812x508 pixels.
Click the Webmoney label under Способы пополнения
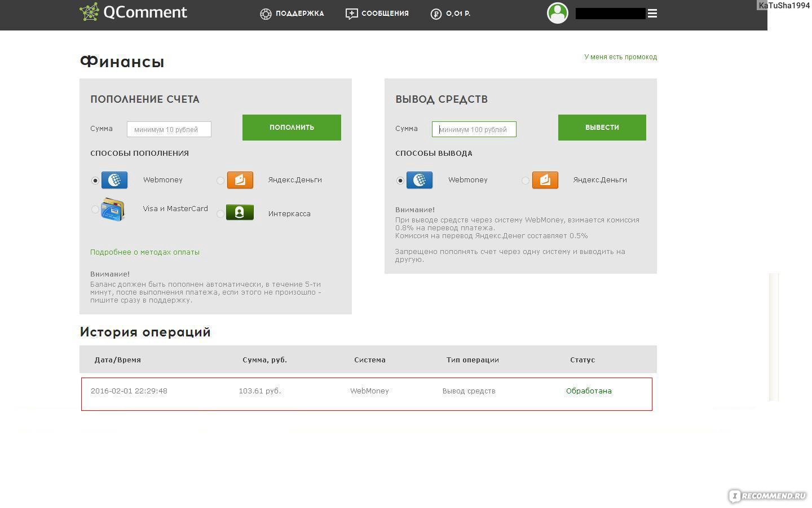point(163,180)
